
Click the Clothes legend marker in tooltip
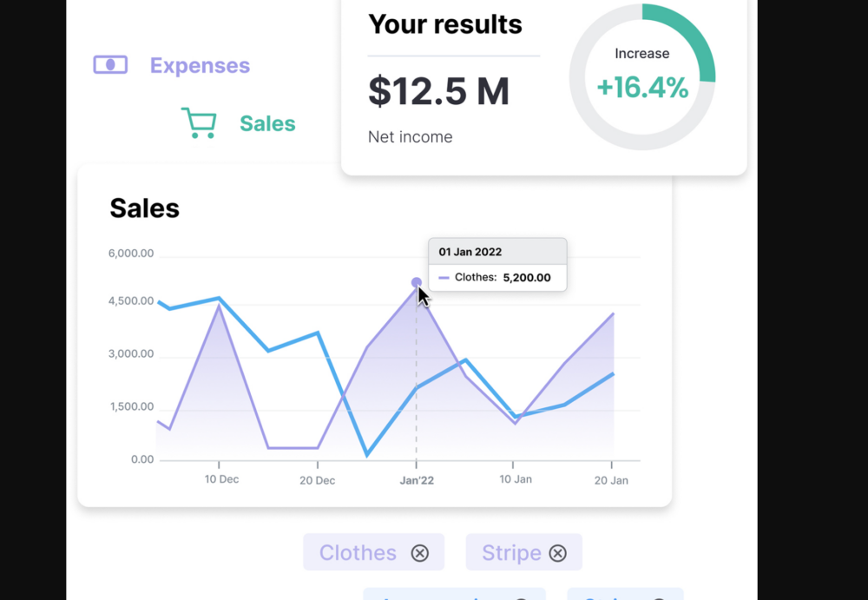coord(444,278)
